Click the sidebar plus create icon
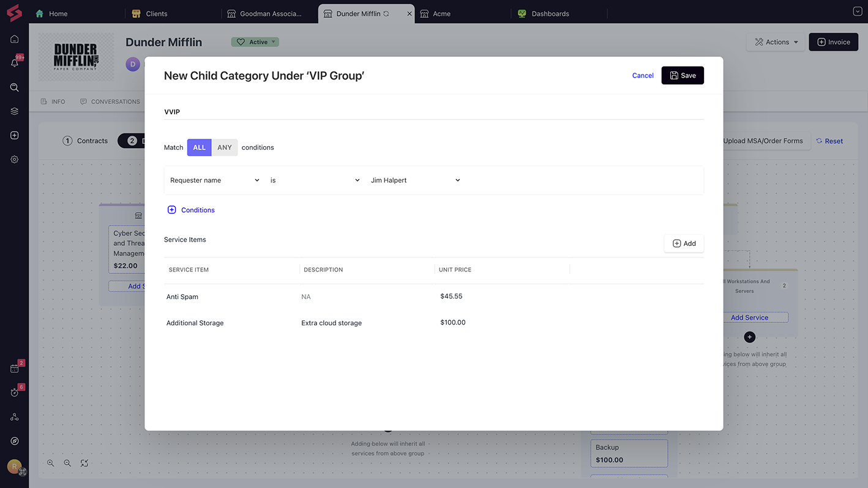868x488 pixels. coord(15,135)
